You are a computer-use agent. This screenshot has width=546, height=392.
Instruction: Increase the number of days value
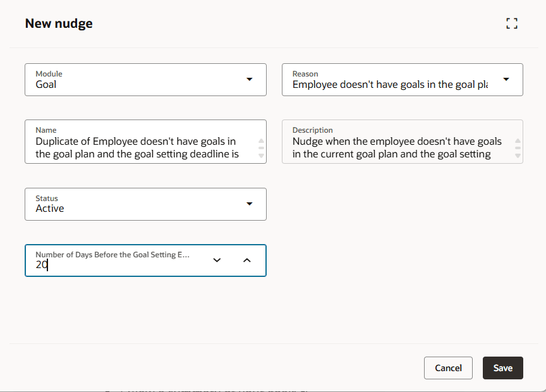click(x=247, y=260)
